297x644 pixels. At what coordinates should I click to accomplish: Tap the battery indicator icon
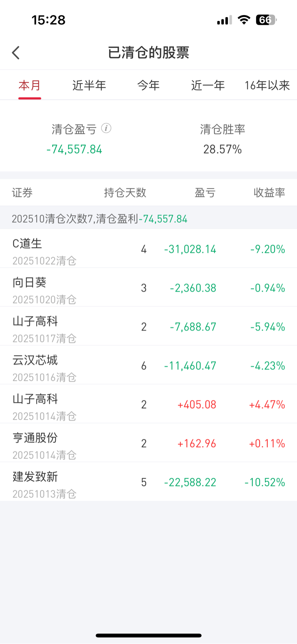click(266, 20)
